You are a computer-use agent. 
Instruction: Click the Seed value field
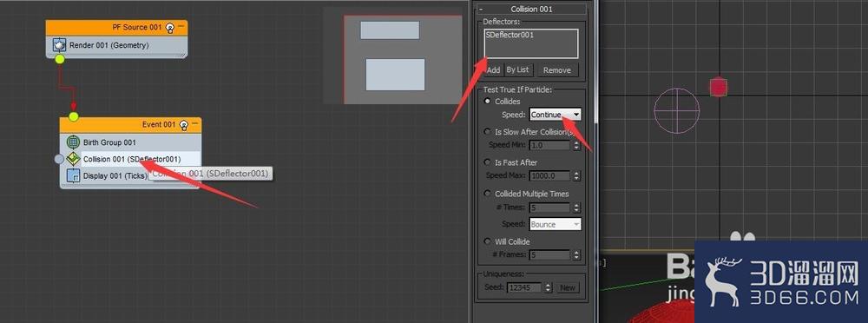524,287
